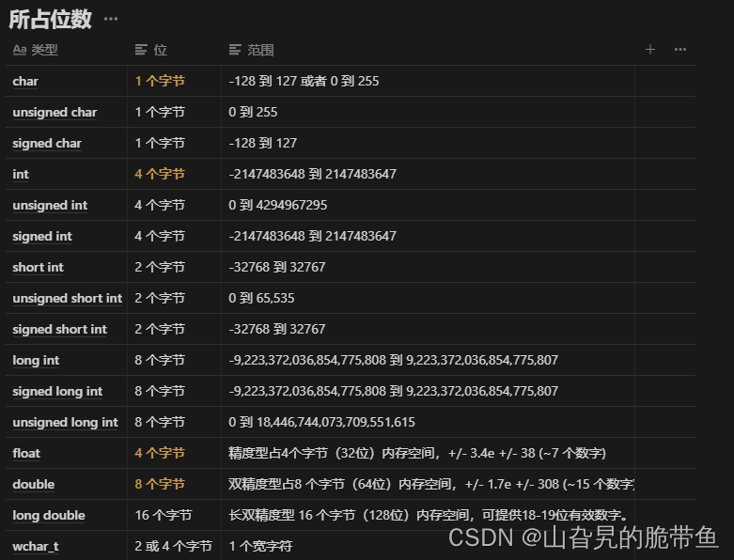The width and height of the screenshot is (734, 560).
Task: Open the signed long int row
Action: (57, 391)
